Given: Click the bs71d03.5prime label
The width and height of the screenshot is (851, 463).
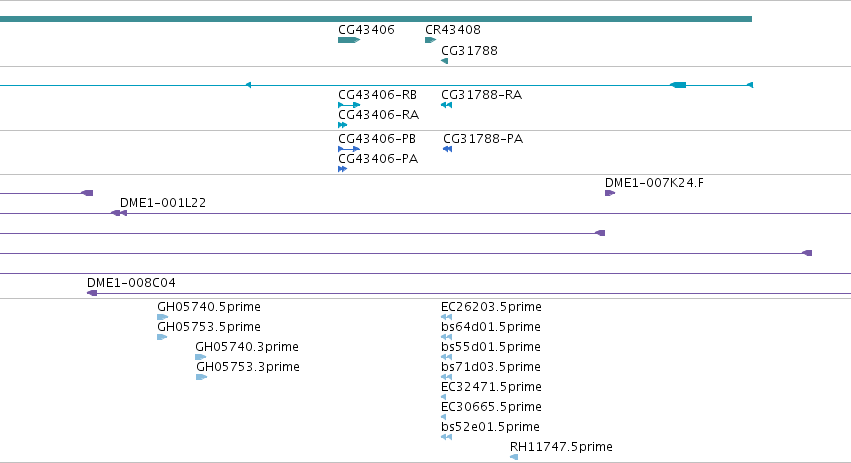Looking at the screenshot, I should click(x=491, y=367).
